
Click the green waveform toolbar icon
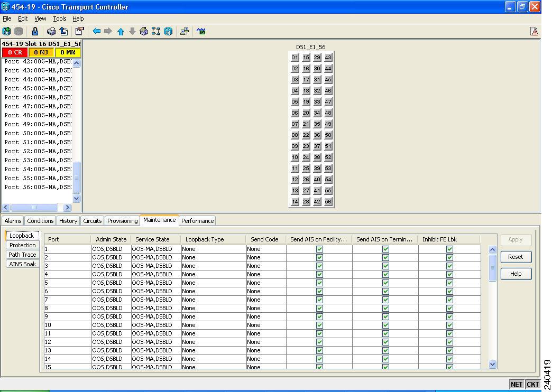201,31
